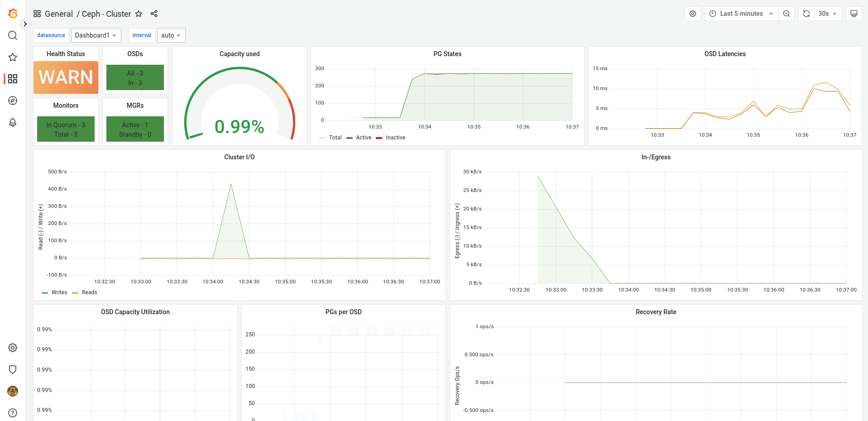Click the Ceph - Cluster breadcrumb title

(x=106, y=14)
